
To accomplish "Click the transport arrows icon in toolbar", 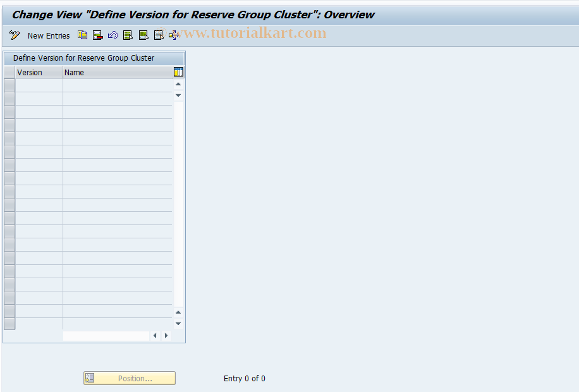I will (174, 35).
